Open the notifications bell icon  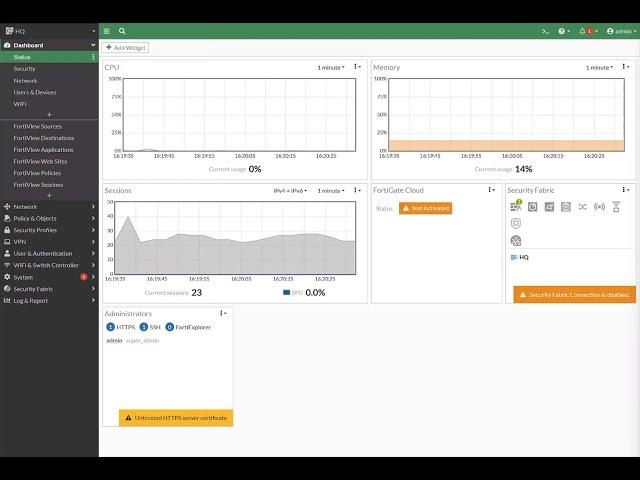(588, 31)
